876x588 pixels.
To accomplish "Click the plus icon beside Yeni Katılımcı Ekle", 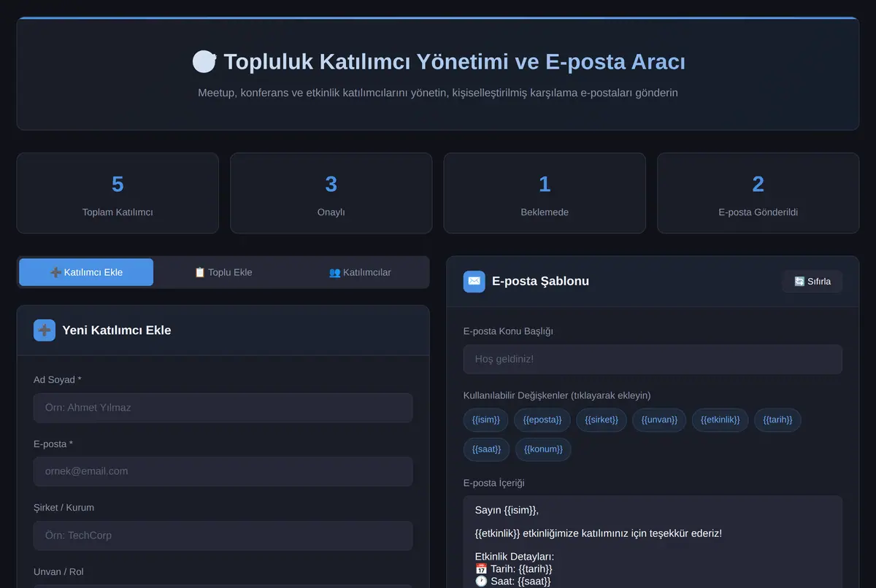I will [45, 330].
